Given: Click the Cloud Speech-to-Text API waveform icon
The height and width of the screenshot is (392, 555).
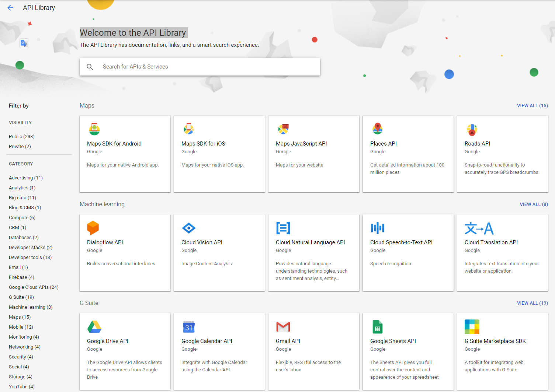Looking at the screenshot, I should click(378, 228).
